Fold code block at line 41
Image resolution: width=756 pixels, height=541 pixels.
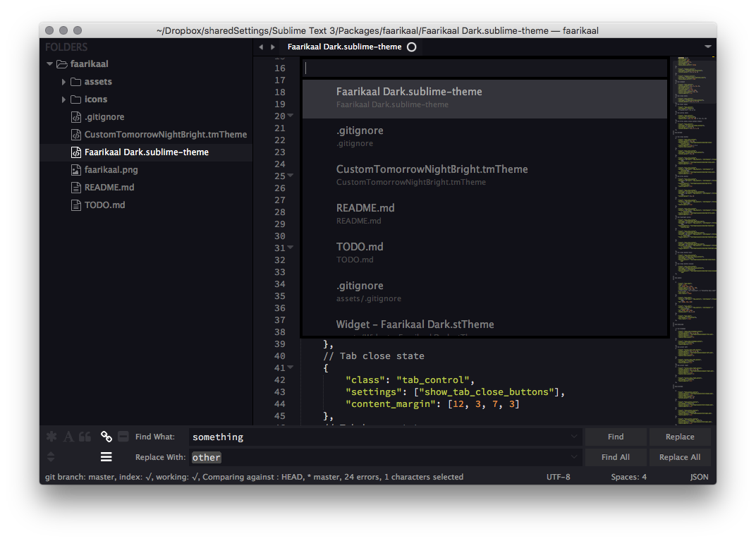click(x=291, y=367)
